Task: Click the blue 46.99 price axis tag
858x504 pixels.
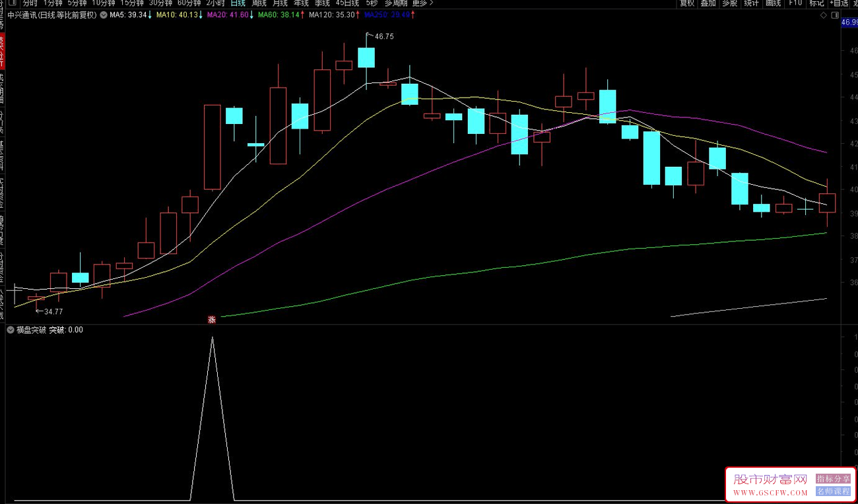Action: pyautogui.click(x=849, y=22)
